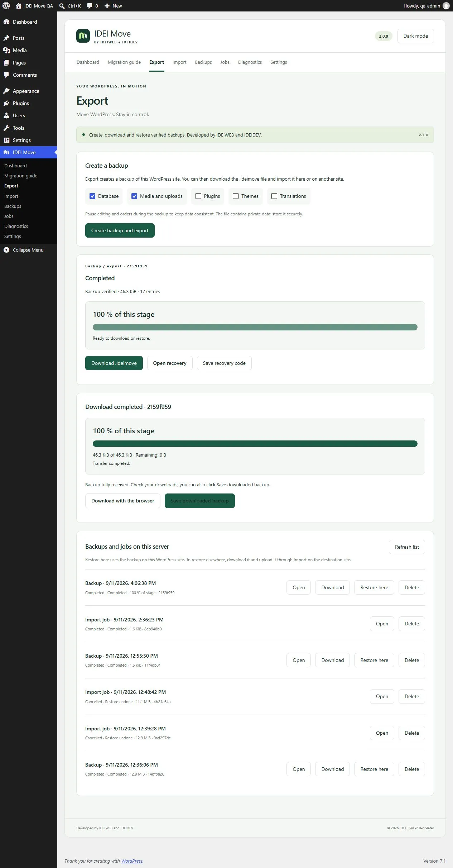Click the Dashboard gauge icon in sidebar
Viewport: 453px width, 868px height.
tap(6, 22)
